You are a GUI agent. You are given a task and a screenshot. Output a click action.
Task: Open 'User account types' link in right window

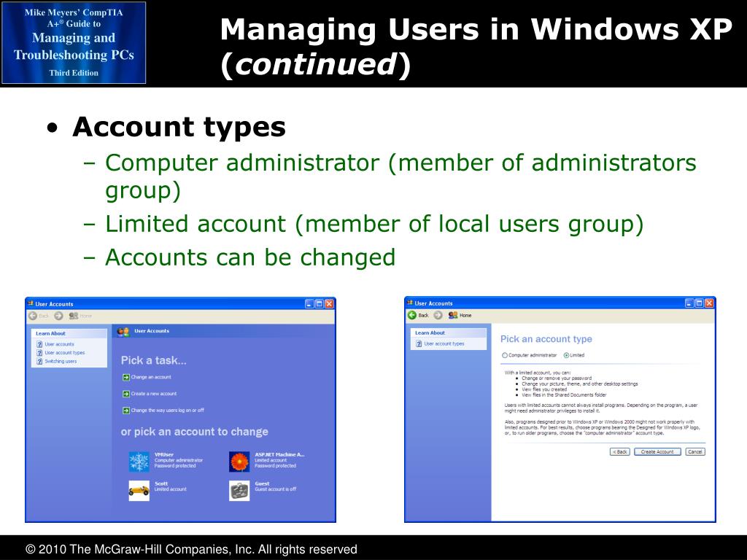click(x=444, y=344)
